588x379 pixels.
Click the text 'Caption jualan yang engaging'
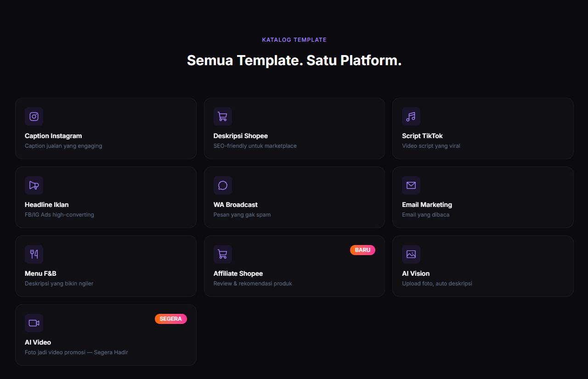[63, 146]
